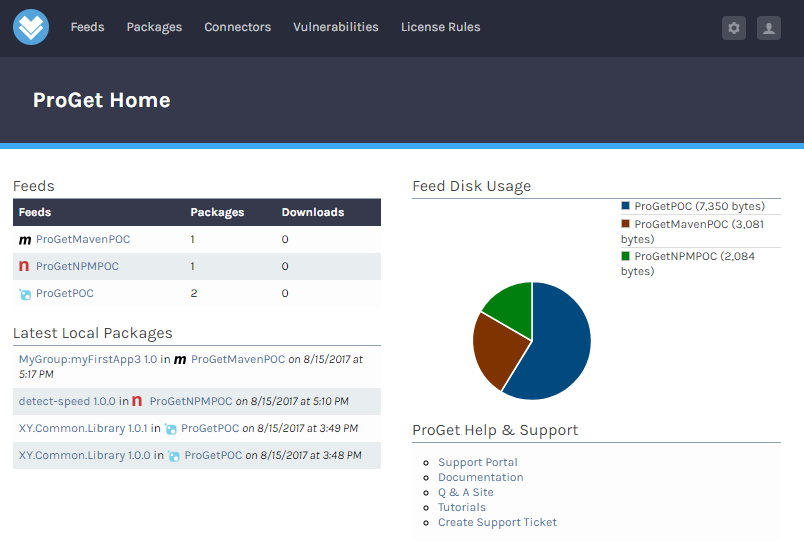The image size is (804, 541).
Task: Open License Rules in the navigation bar
Action: tap(440, 27)
